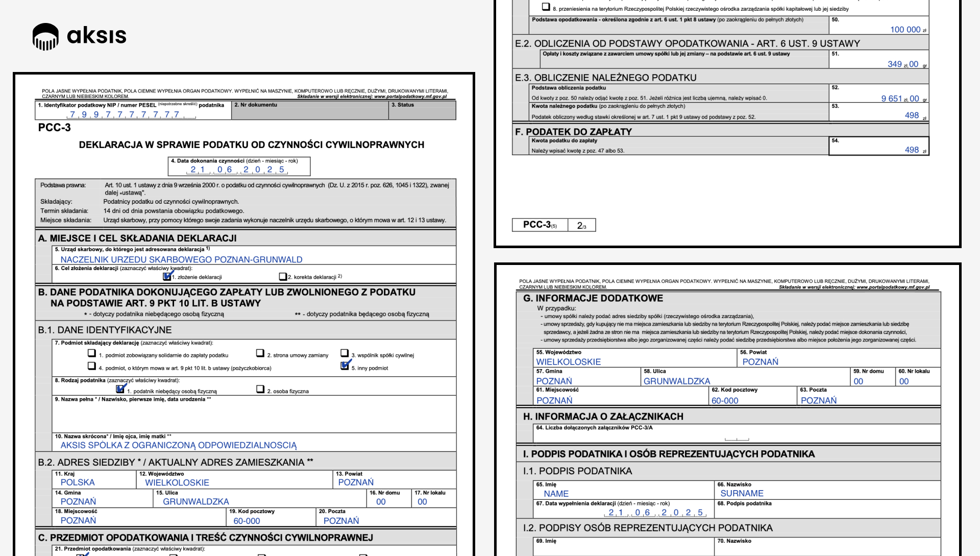Check the 'korekta deklaracji' checkbox

tap(283, 277)
